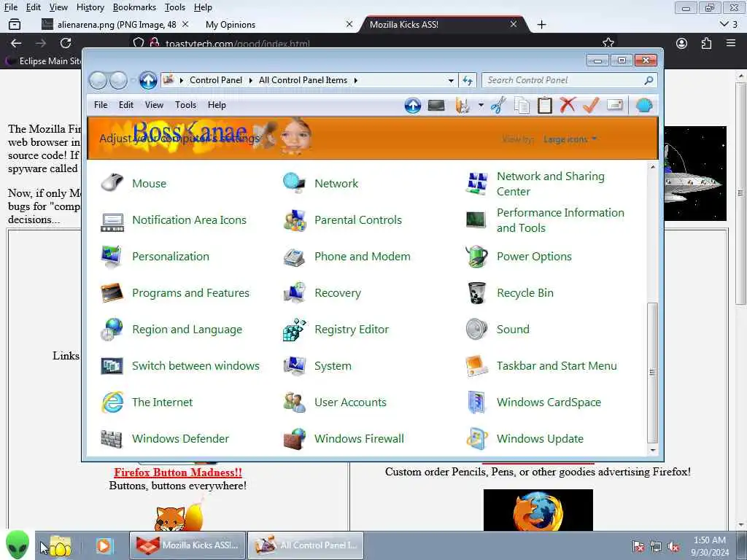Viewport: 747px width, 560px height.
Task: Open the media player taskbar icon
Action: 104,545
